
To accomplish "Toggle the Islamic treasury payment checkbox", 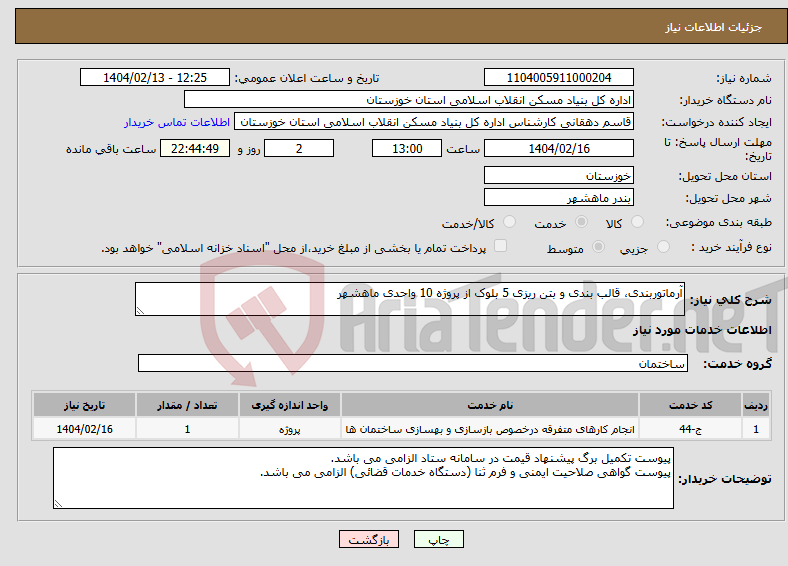I will click(x=501, y=246).
